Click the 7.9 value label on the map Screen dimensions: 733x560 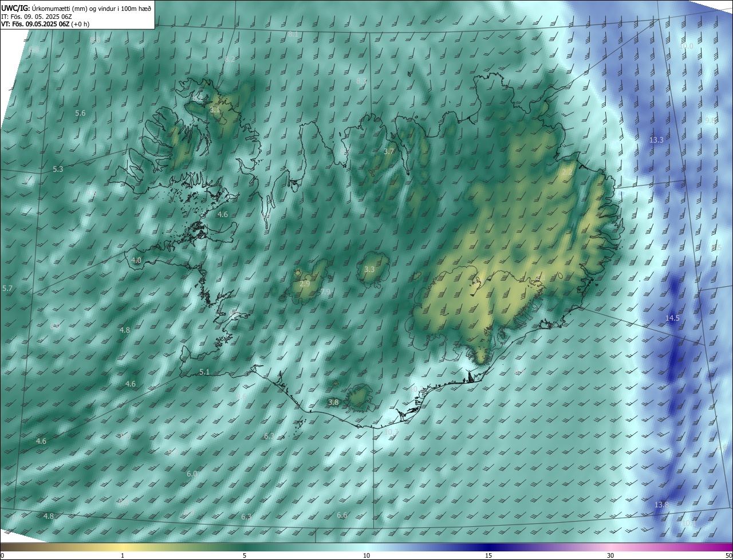tap(325, 292)
